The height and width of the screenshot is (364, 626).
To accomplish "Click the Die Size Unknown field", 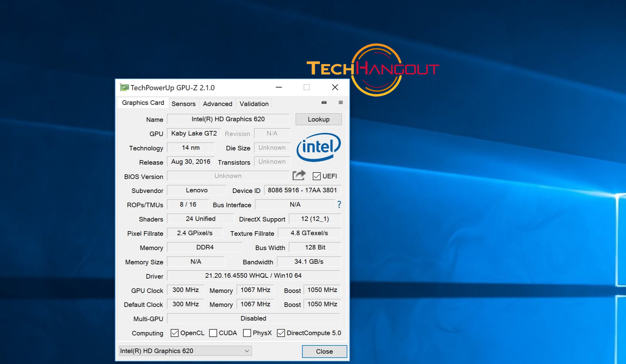I will click(272, 148).
